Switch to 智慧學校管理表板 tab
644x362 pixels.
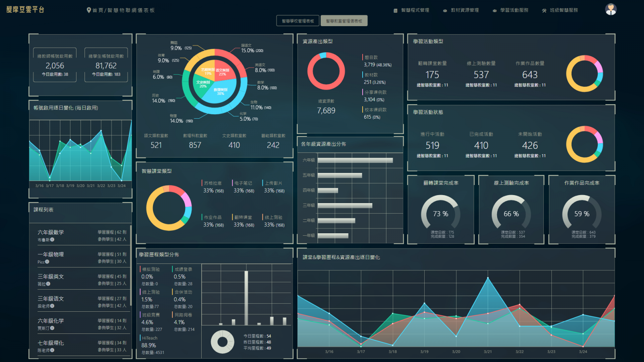298,21
